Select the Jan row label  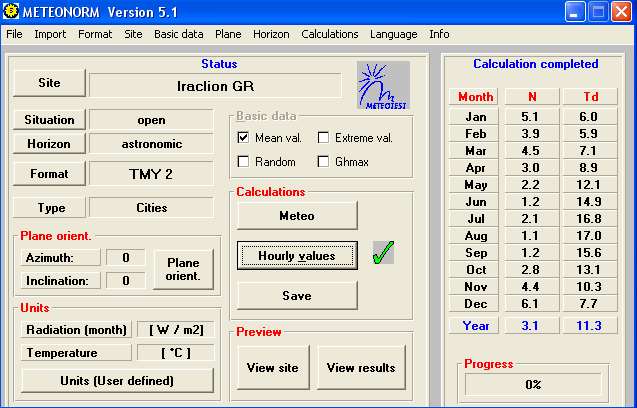tap(474, 117)
